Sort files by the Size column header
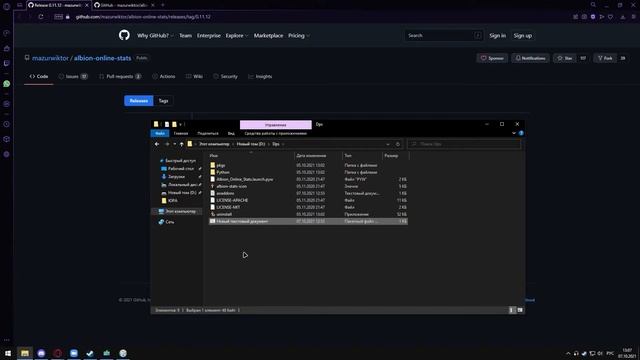This screenshot has width=640, height=360. pos(391,156)
